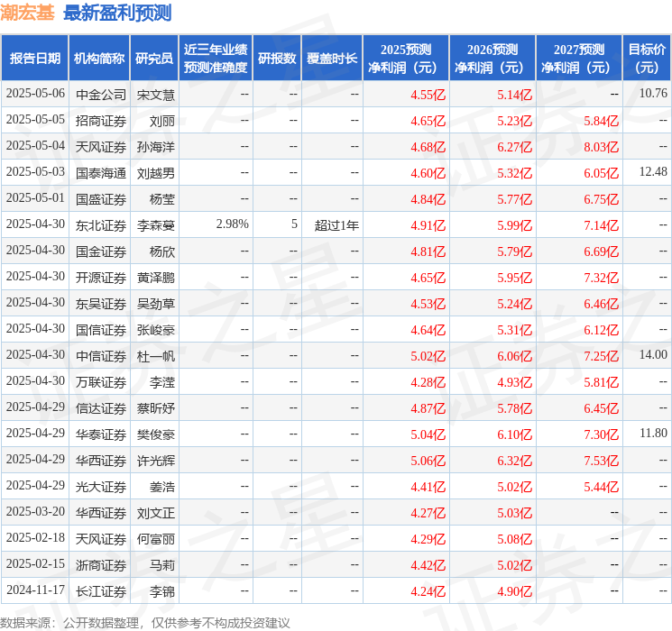Click institution 国金证券
The image size is (672, 631).
[101, 251]
